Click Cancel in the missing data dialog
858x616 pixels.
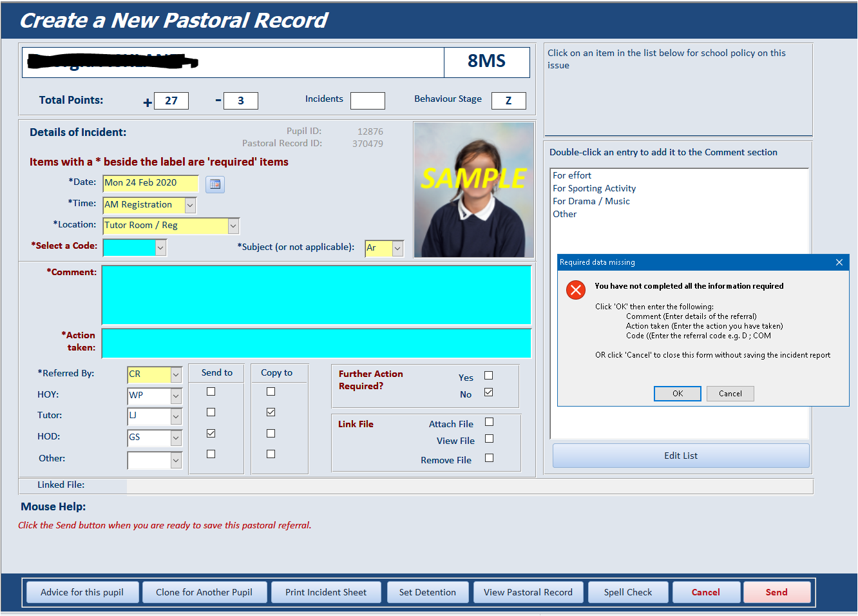pos(730,394)
